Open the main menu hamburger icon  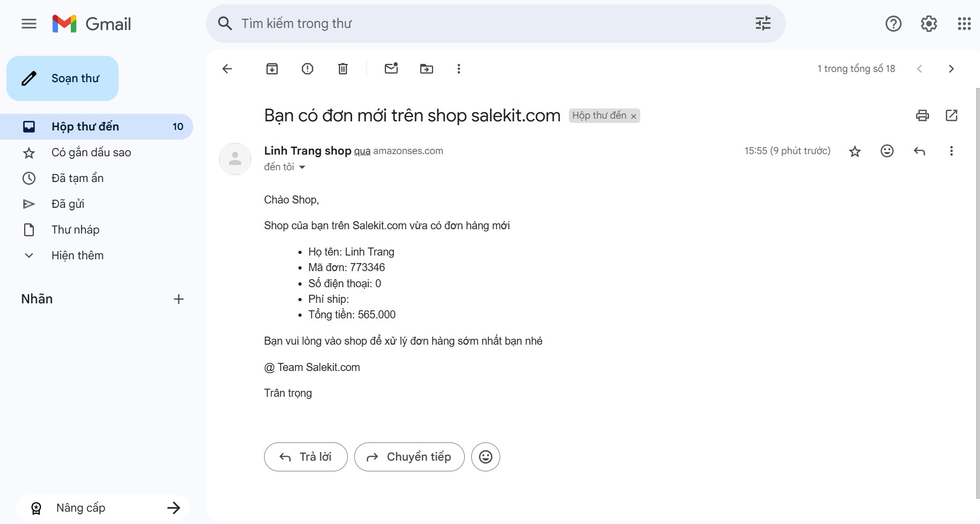(29, 24)
